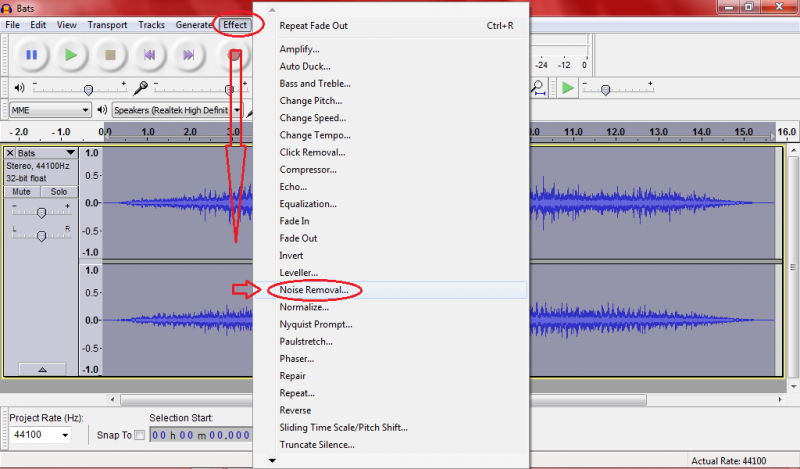Click the Selection Start time field
800x469 pixels.
tap(200, 435)
